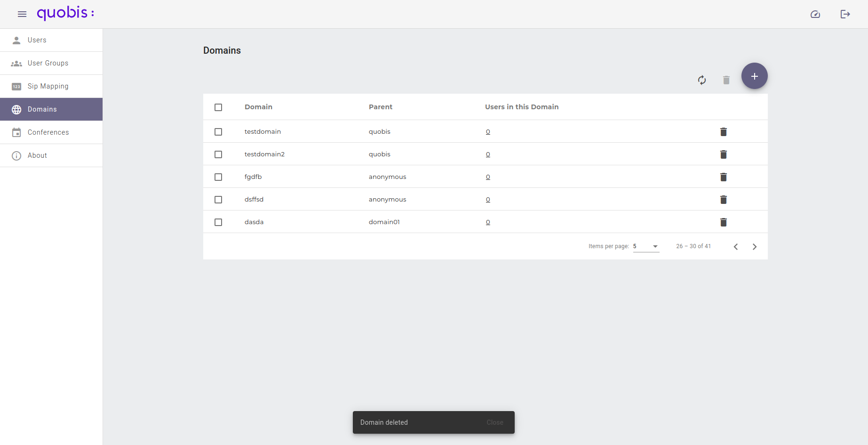868x445 pixels.
Task: Click Users in this Domain header
Action: pyautogui.click(x=522, y=107)
